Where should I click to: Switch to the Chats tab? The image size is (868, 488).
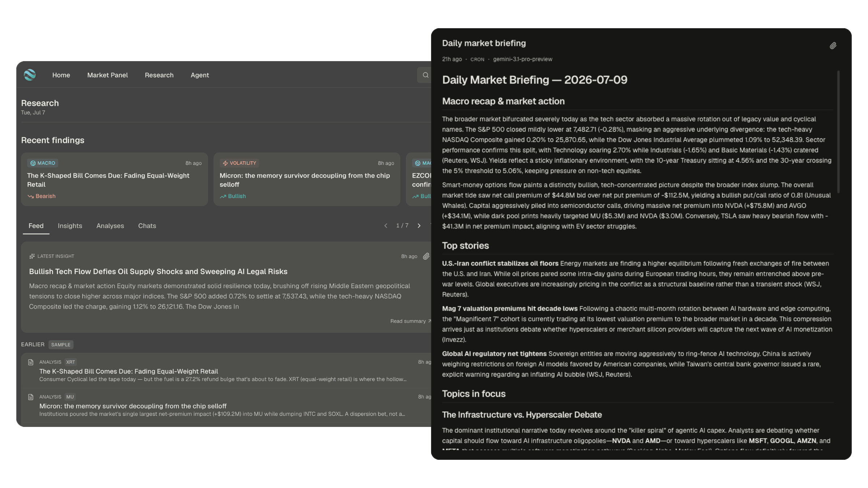click(147, 226)
